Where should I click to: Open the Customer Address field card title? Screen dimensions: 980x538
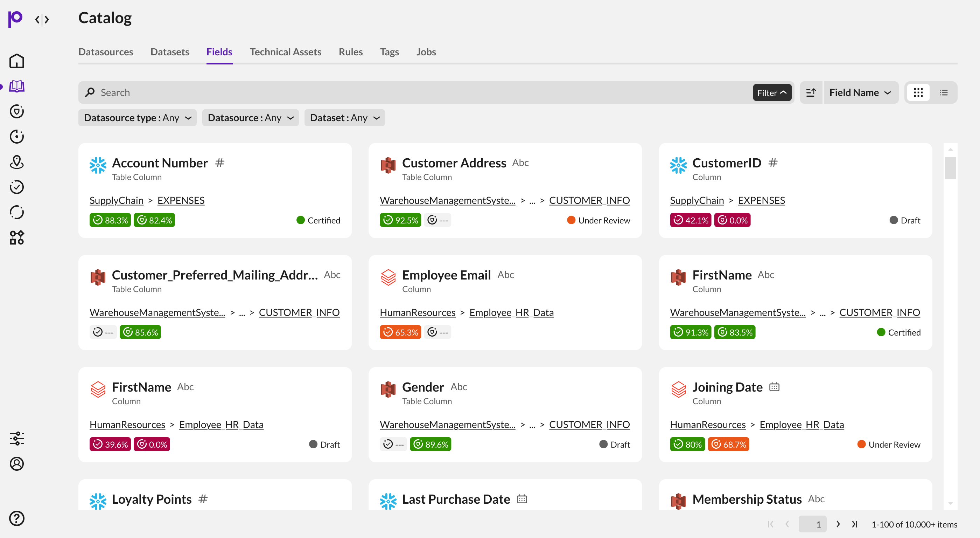point(454,163)
